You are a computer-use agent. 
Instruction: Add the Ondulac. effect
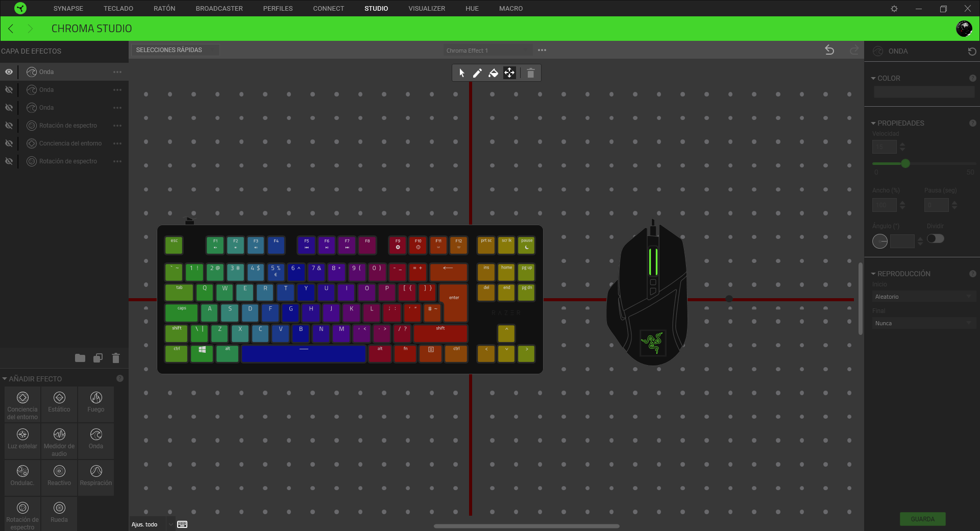point(22,478)
